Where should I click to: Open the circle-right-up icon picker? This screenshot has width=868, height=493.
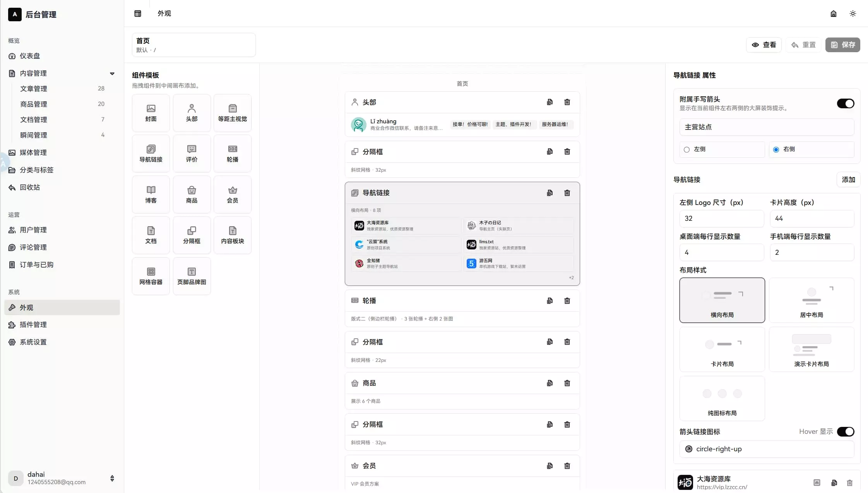[767, 449]
